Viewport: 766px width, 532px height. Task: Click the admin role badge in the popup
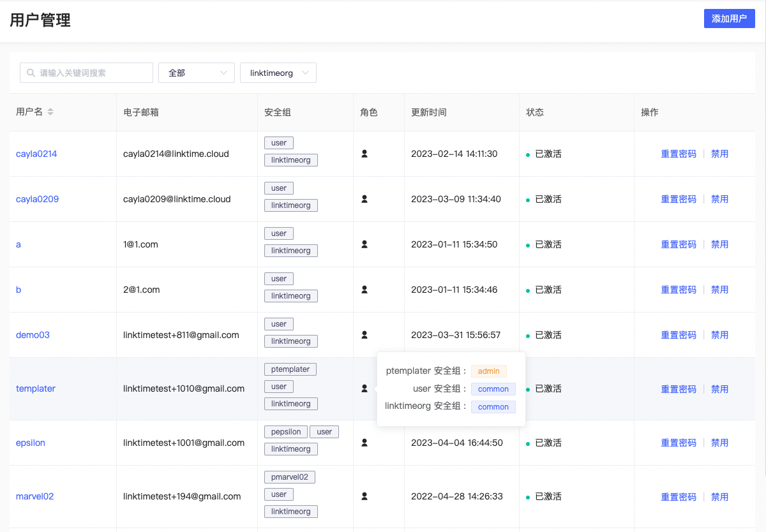click(489, 371)
